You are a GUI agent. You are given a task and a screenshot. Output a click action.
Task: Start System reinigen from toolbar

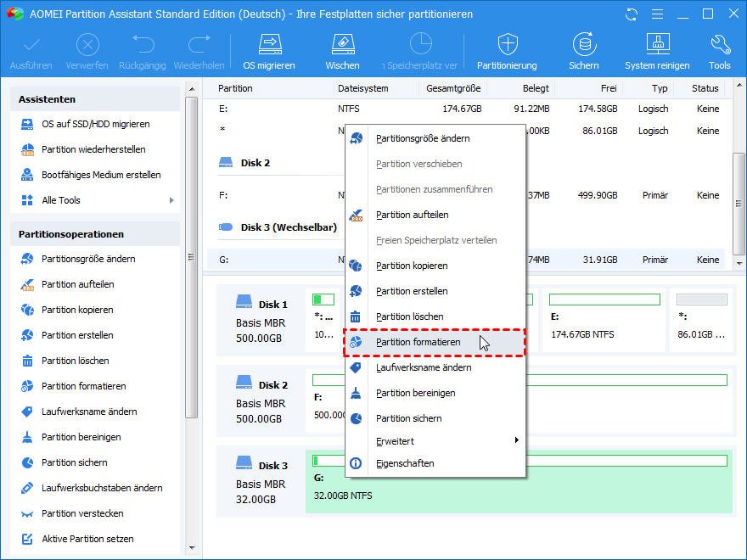(657, 52)
